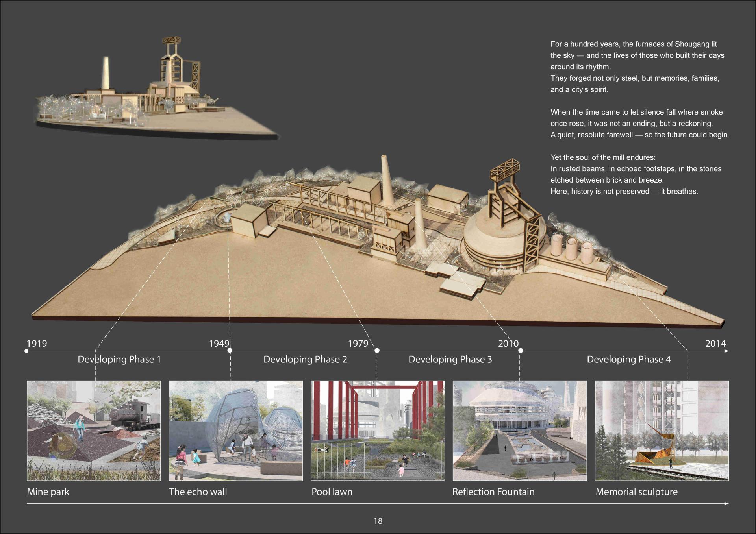Click the line 'Yet the soul of the mill endures:'
Image resolution: width=756 pixels, height=534 pixels.
coord(603,157)
